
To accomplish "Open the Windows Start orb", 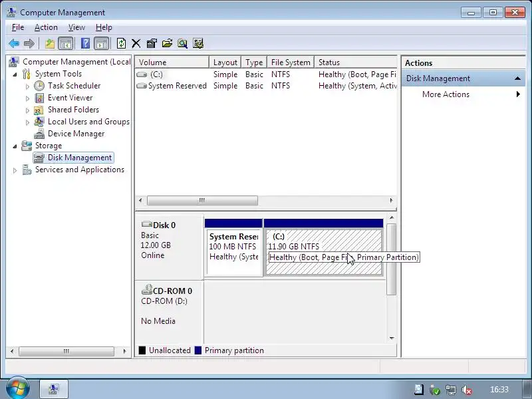I will tap(17, 389).
